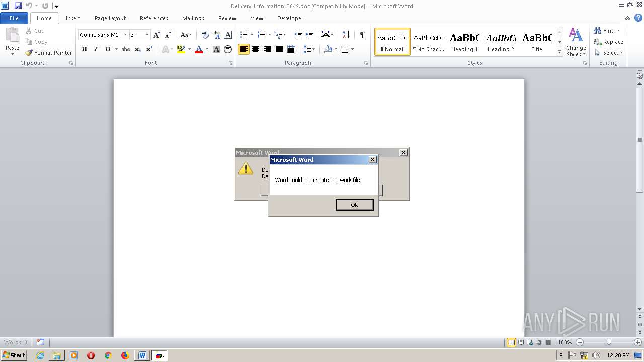Image resolution: width=644 pixels, height=362 pixels.
Task: Open the Select dropdown
Action: point(609,53)
